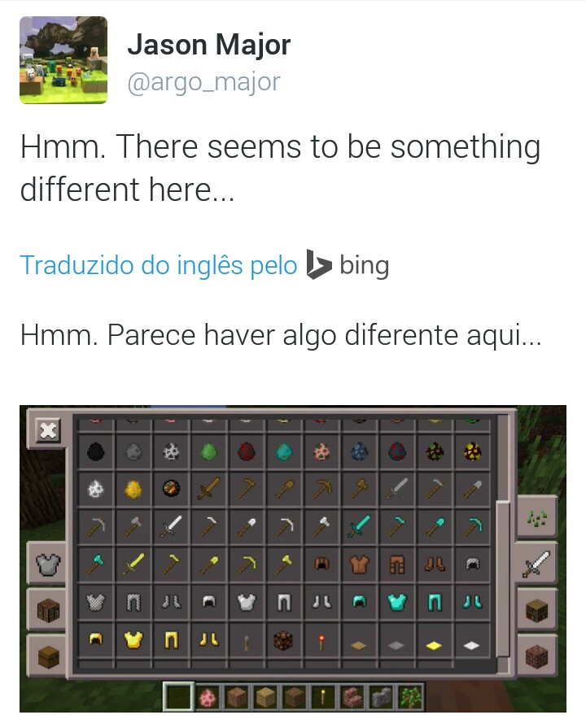586x728 pixels.
Task: Open the armor tab with chestplate icon
Action: click(47, 565)
